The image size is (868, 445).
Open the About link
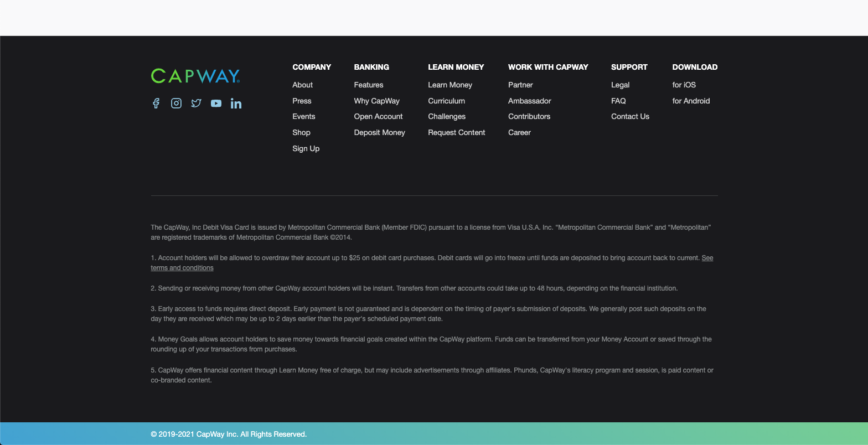click(303, 85)
